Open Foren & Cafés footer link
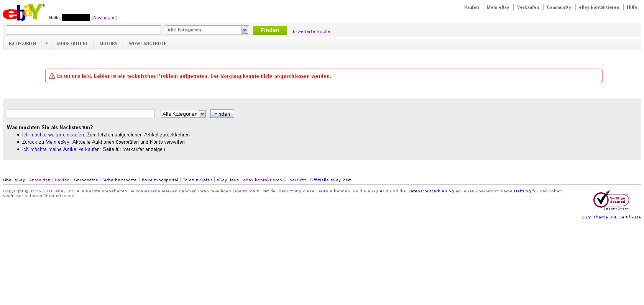Screen dimensions: 644x305 coord(197,180)
